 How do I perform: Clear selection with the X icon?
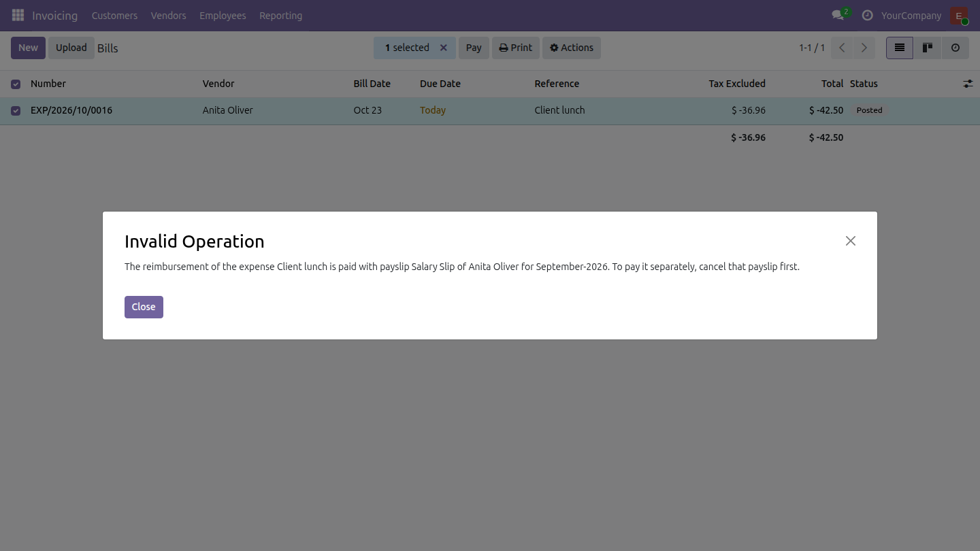click(x=444, y=48)
